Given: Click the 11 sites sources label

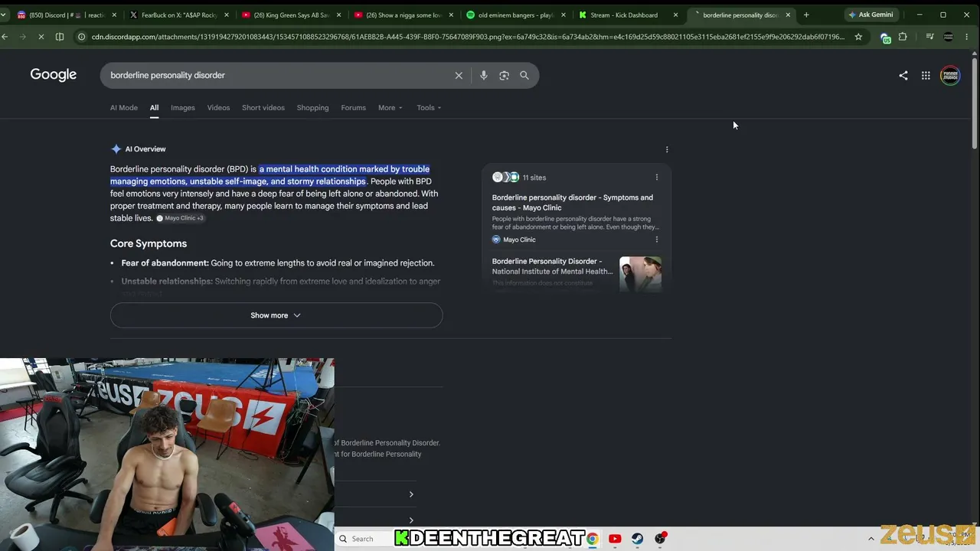Looking at the screenshot, I should [534, 178].
